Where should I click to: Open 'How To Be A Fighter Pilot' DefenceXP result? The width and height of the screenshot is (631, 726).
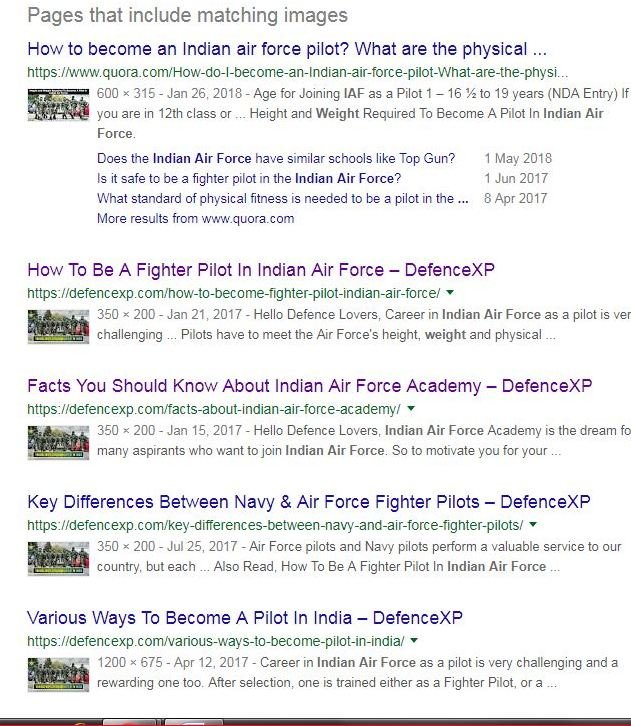coord(261,269)
